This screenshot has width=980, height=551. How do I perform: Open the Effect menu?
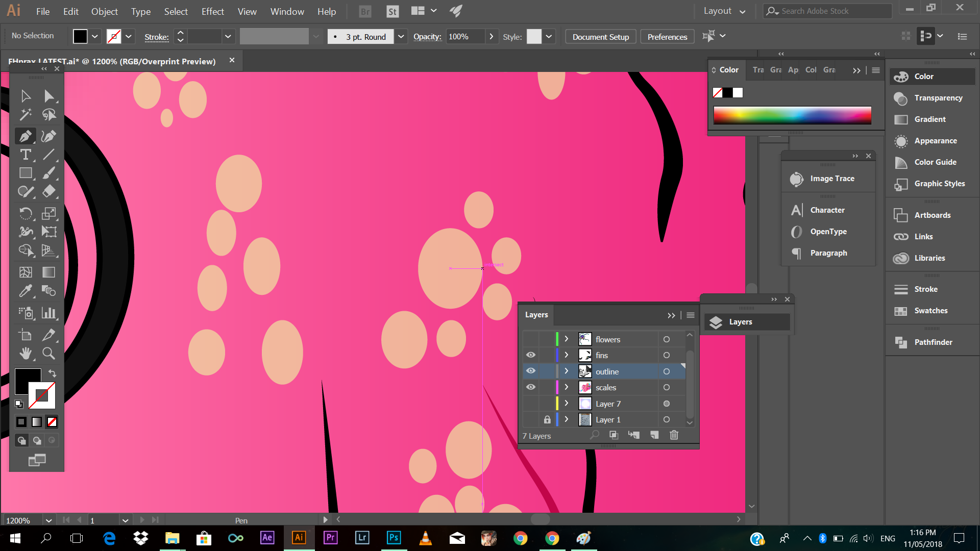[212, 11]
